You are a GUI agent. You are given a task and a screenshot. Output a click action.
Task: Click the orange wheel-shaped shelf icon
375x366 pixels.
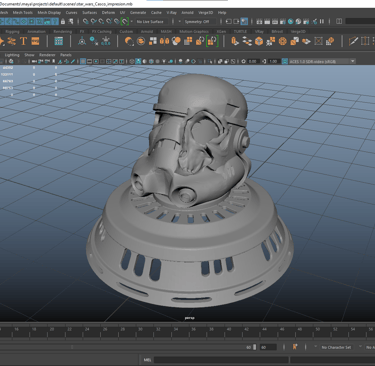click(x=283, y=41)
